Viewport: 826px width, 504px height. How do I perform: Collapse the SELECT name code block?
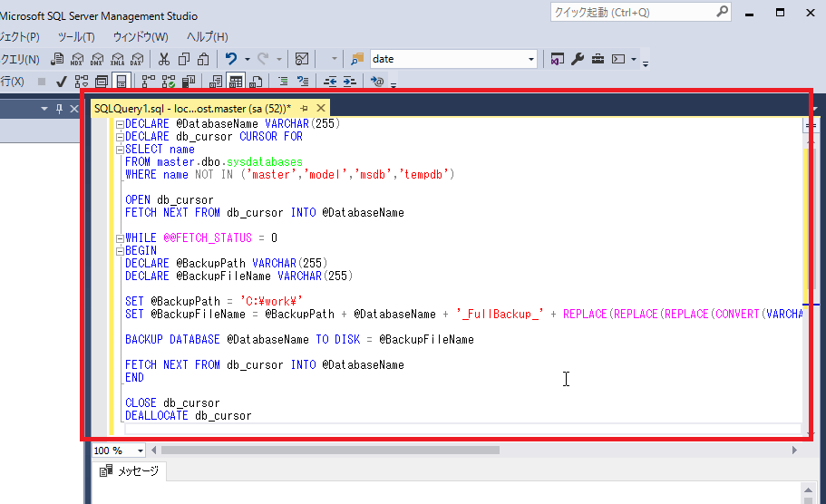120,150
